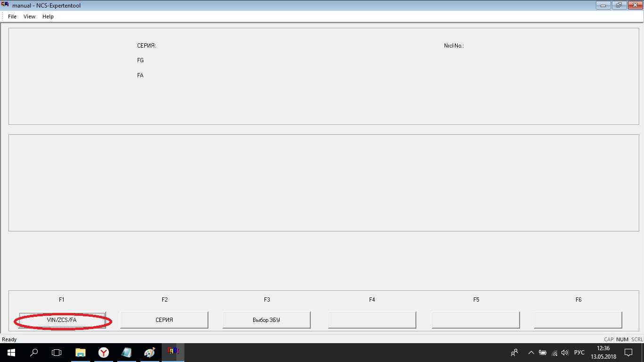Click the NCS-Expertentool title bar app icon
This screenshot has height=362, width=644.
click(5, 5)
